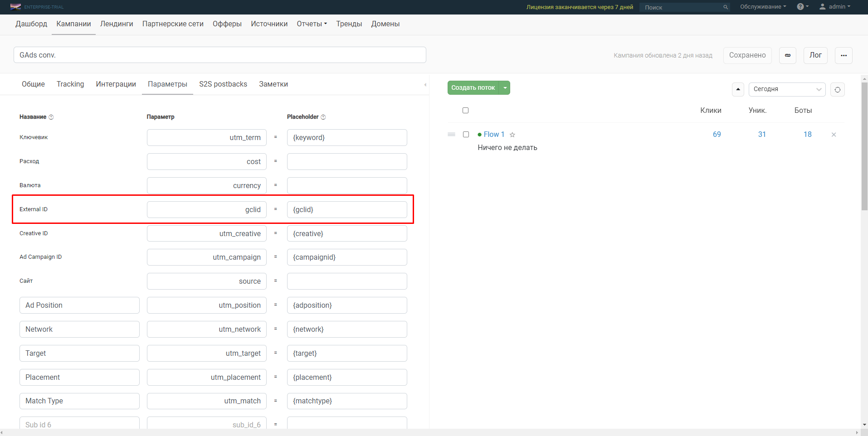Click the refresh stats icon
868x436 pixels.
[838, 89]
